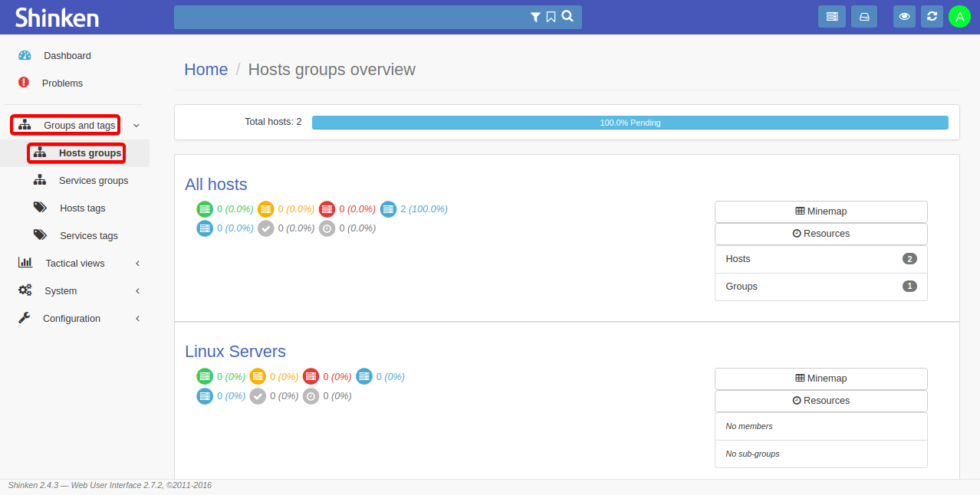Click grey checkmark acknowledged icon in All hosts
The image size is (980, 495).
click(x=266, y=228)
